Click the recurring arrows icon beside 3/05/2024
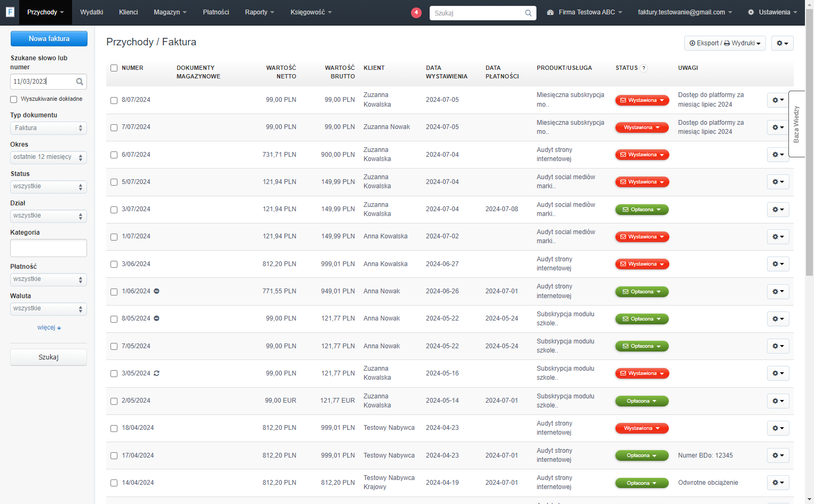The width and height of the screenshot is (814, 504). [x=156, y=373]
